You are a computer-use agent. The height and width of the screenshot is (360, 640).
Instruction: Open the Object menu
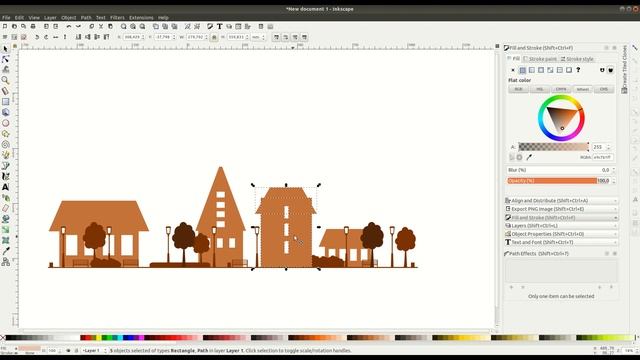(x=69, y=18)
